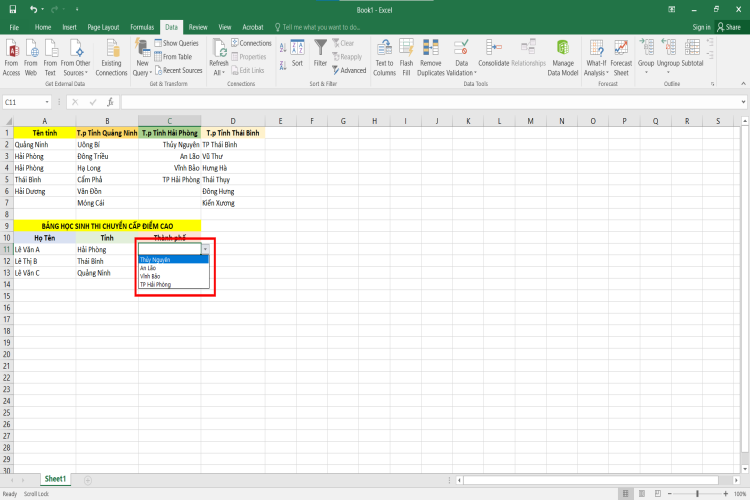
Task: Switch to the Insert tab
Action: coord(69,27)
